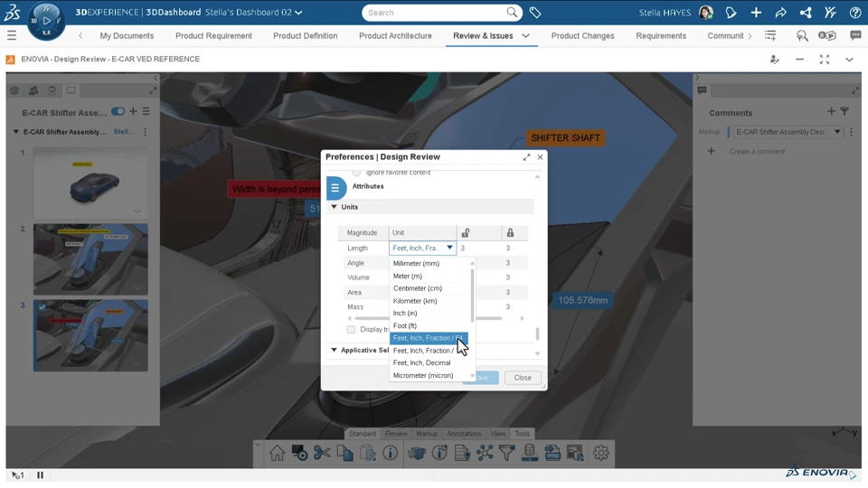The width and height of the screenshot is (868, 488).
Task: Click the gear settings icon in action bar
Action: pyautogui.click(x=600, y=453)
